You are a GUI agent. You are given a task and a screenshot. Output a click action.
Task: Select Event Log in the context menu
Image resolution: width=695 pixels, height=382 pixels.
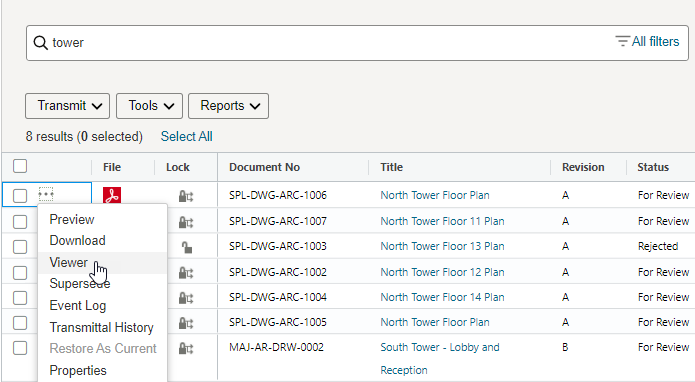point(78,305)
